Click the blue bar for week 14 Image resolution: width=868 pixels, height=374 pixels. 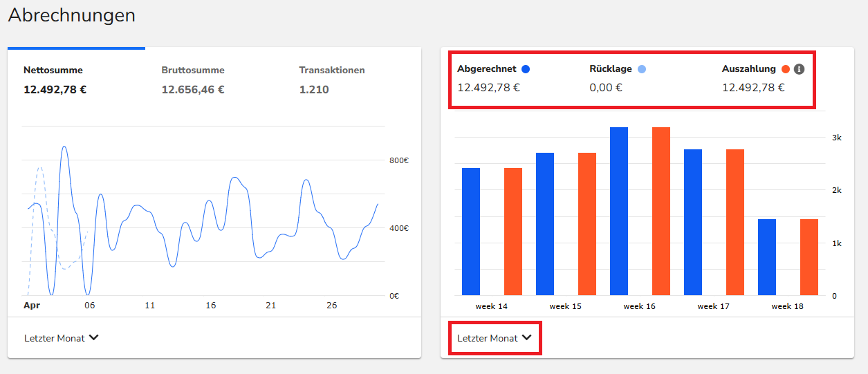[x=471, y=232]
